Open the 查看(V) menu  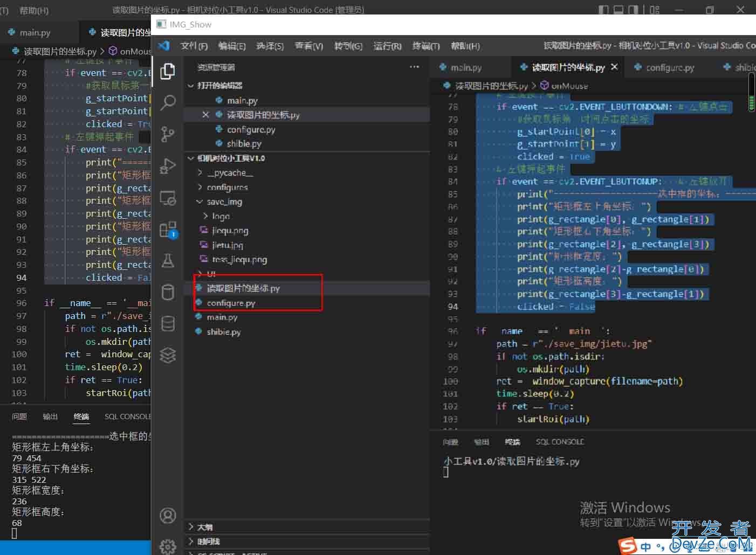[309, 46]
